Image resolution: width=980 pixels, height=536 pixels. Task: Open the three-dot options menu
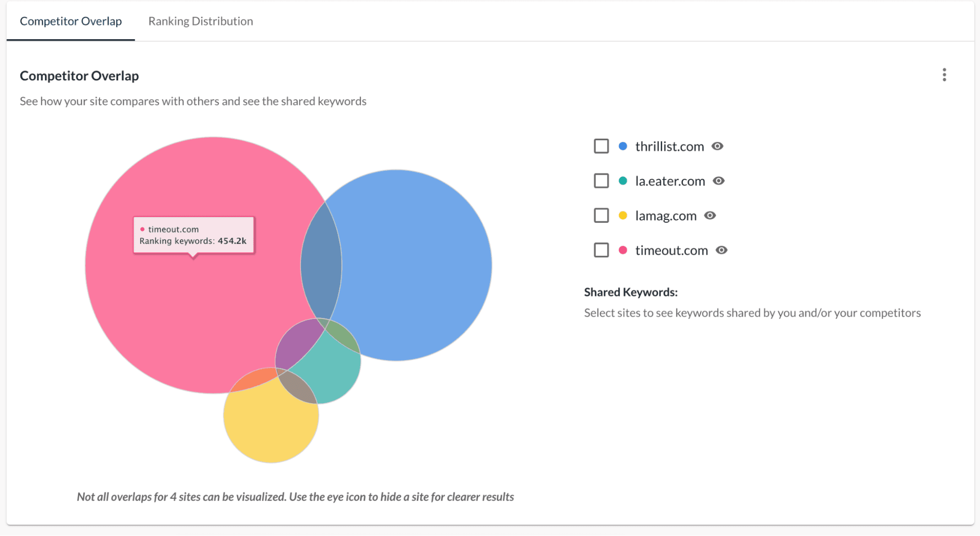pyautogui.click(x=944, y=75)
